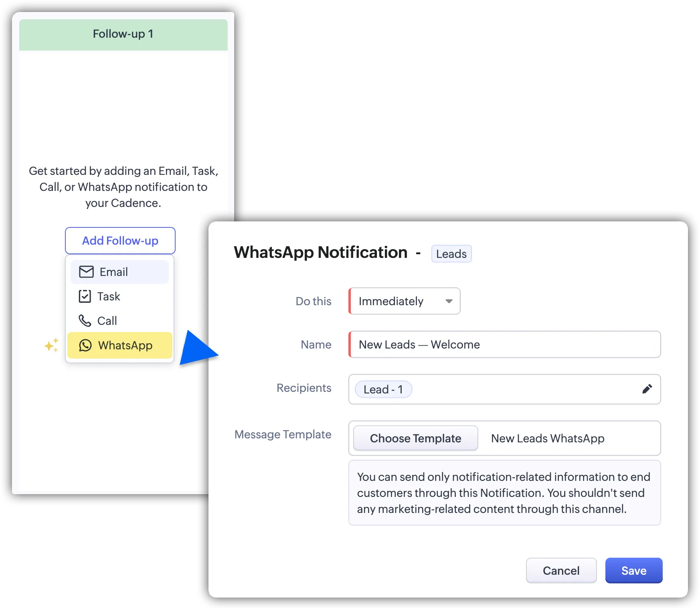
Task: Cancel the WhatsApp Notification dialog
Action: pos(561,570)
